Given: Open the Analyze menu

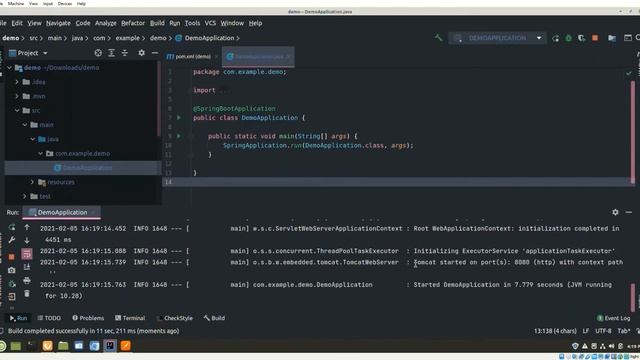Looking at the screenshot, I should 106,23.
